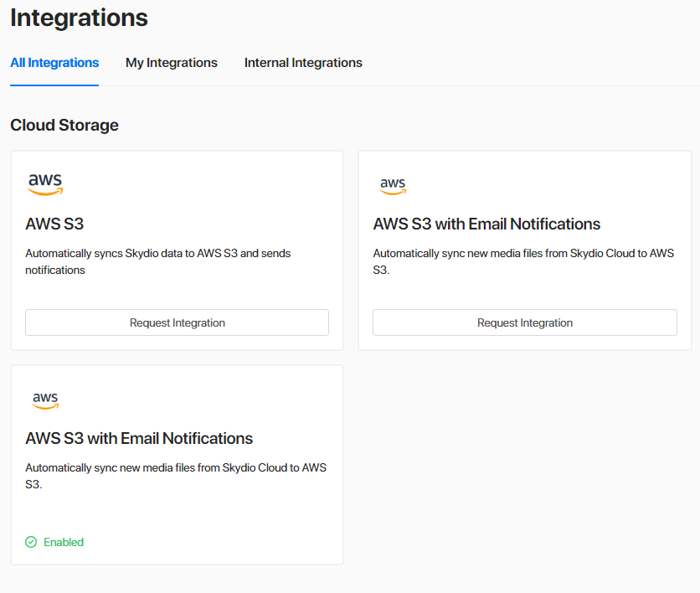The image size is (700, 593).
Task: Request Integration for the AWS S3 card
Action: pyautogui.click(x=178, y=322)
